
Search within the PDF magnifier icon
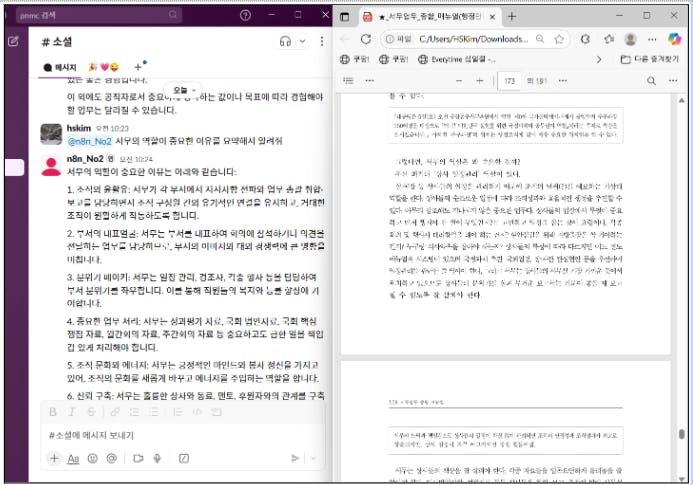click(651, 80)
